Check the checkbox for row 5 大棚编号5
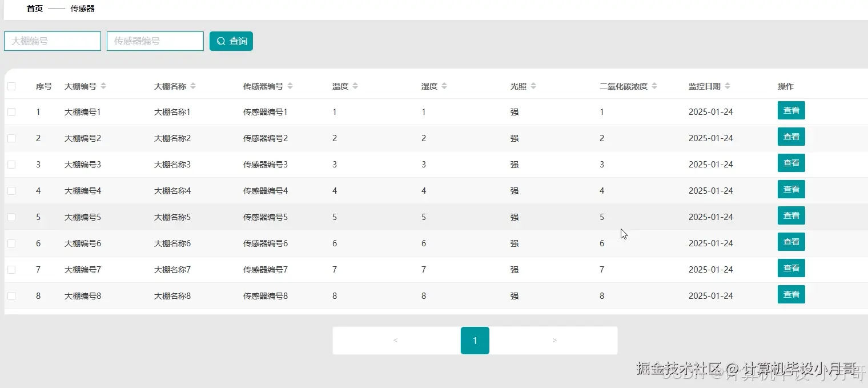Image resolution: width=868 pixels, height=388 pixels. pyautogui.click(x=12, y=217)
